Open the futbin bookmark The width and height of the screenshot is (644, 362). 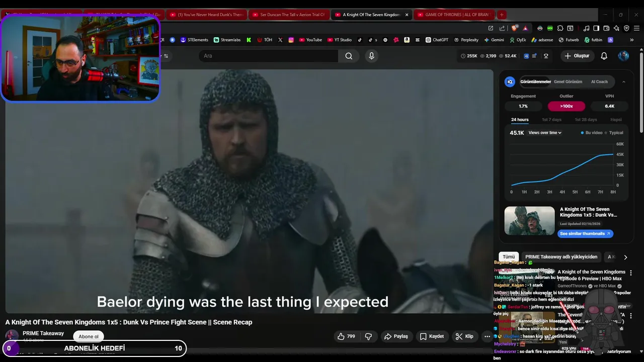tap(593, 40)
